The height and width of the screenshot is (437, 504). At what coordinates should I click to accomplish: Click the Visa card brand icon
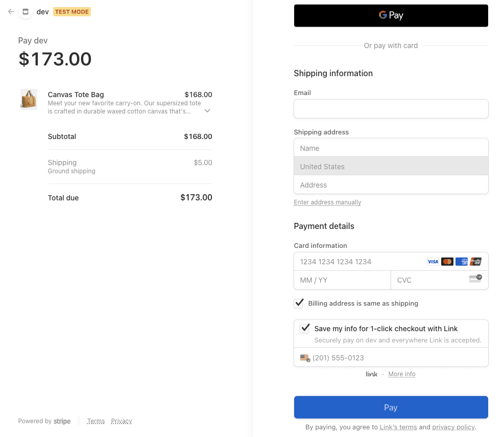click(x=433, y=261)
